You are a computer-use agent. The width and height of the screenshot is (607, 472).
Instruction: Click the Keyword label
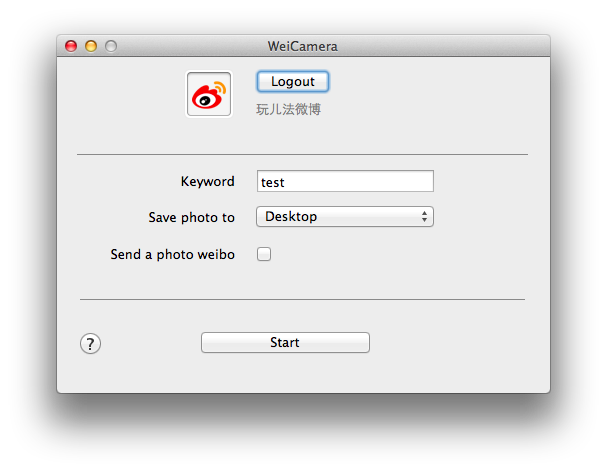click(x=207, y=181)
